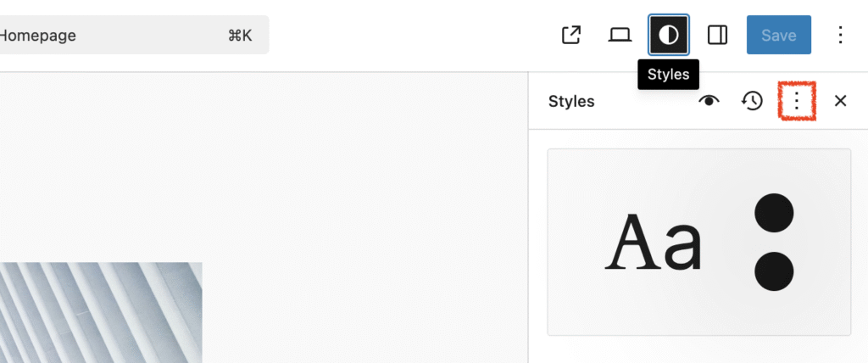
Task: Click the large Aa typography sample
Action: tap(654, 242)
